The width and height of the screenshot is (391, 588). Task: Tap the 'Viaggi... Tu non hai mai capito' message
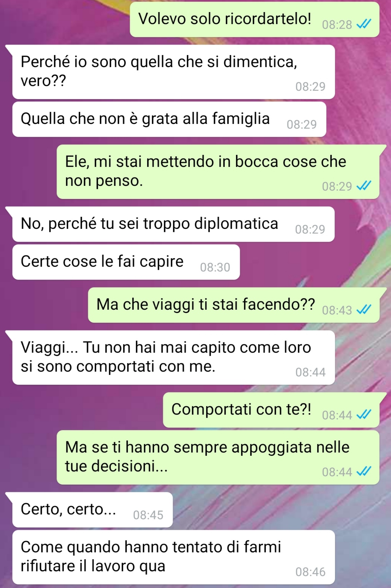173,357
